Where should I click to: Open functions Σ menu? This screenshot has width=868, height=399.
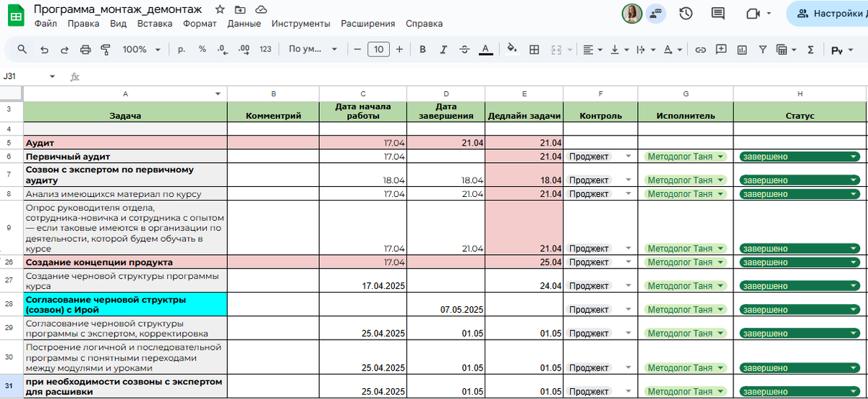tap(810, 49)
